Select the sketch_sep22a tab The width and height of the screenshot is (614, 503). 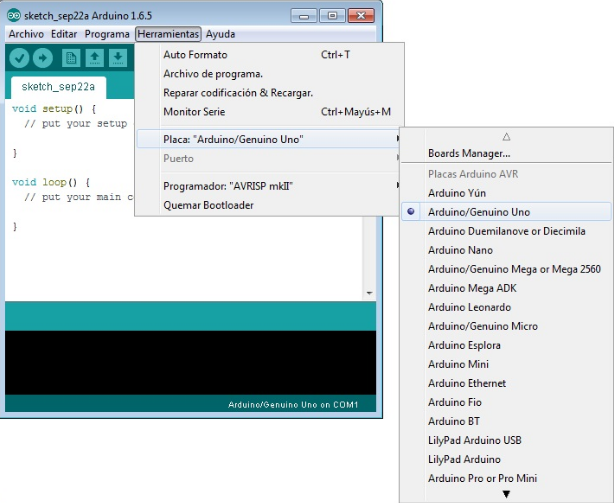coord(58,87)
